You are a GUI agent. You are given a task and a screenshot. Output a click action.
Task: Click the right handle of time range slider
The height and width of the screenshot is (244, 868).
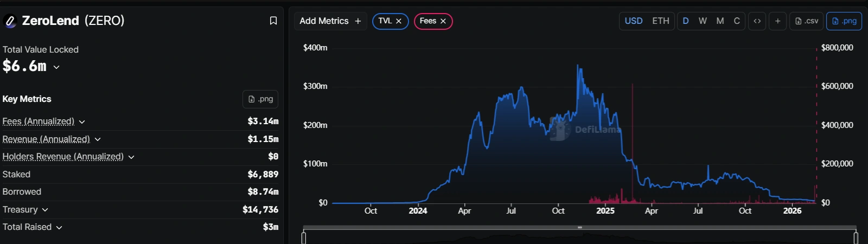click(856, 237)
